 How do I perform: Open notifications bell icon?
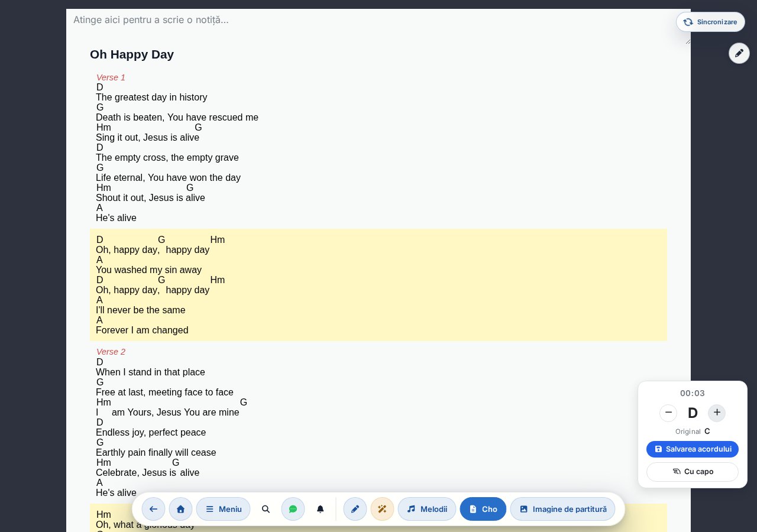pos(320,509)
